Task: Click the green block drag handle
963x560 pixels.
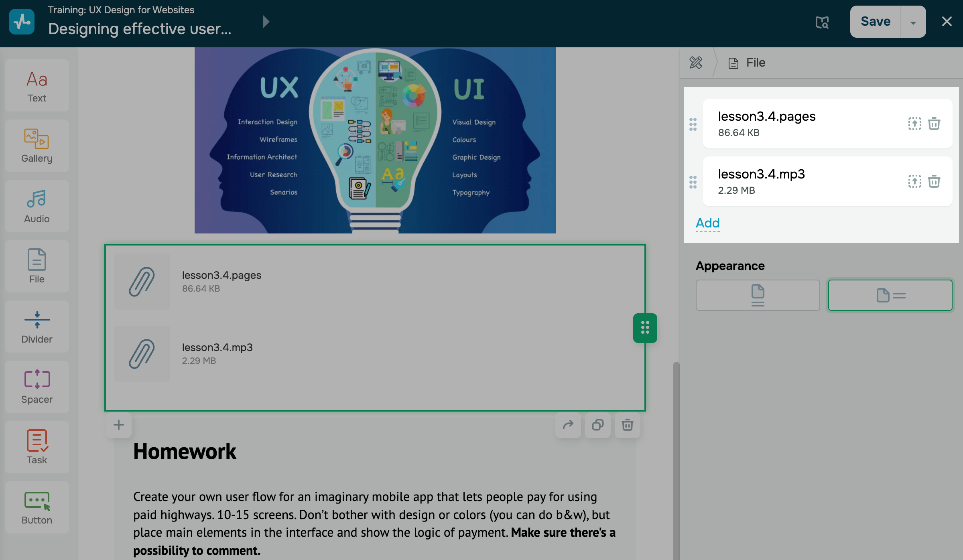Action: 645,328
